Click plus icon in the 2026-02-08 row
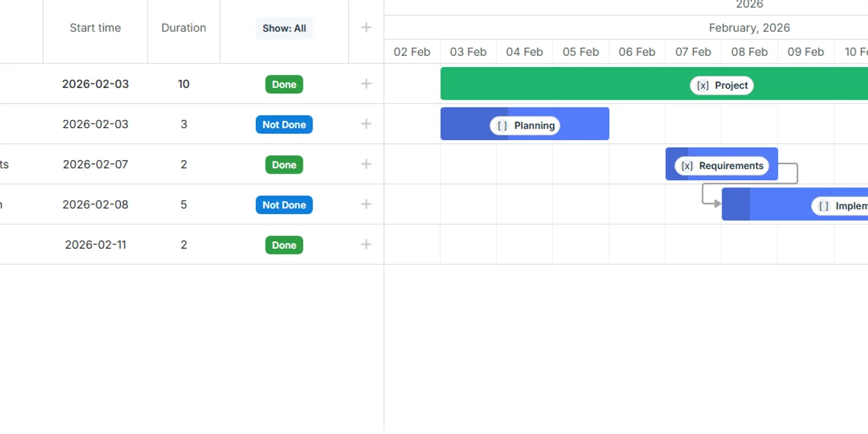868x434 pixels. point(366,204)
